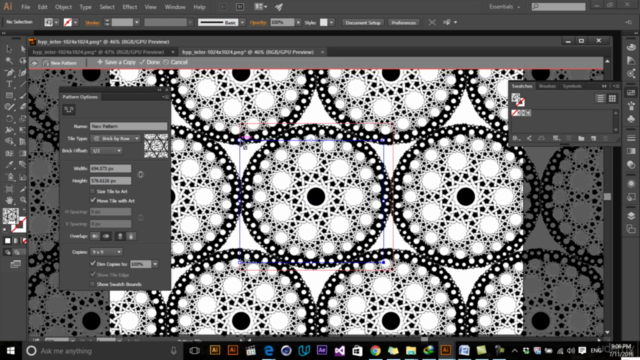Switch to the Brushes tab

pyautogui.click(x=547, y=86)
